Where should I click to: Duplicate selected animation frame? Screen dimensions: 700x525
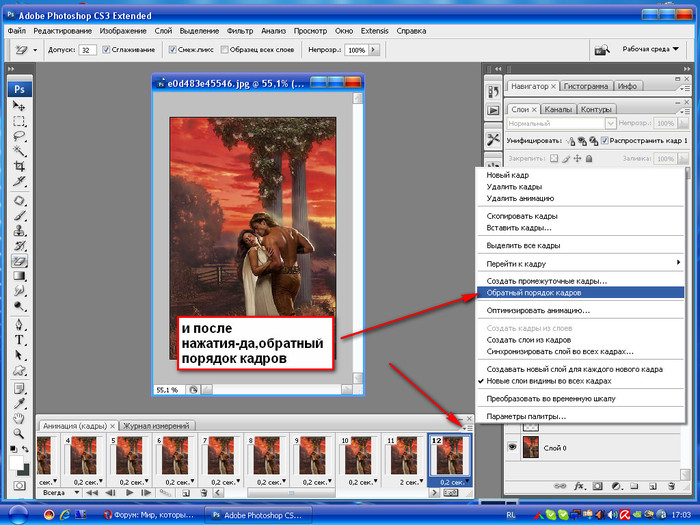tap(186, 493)
